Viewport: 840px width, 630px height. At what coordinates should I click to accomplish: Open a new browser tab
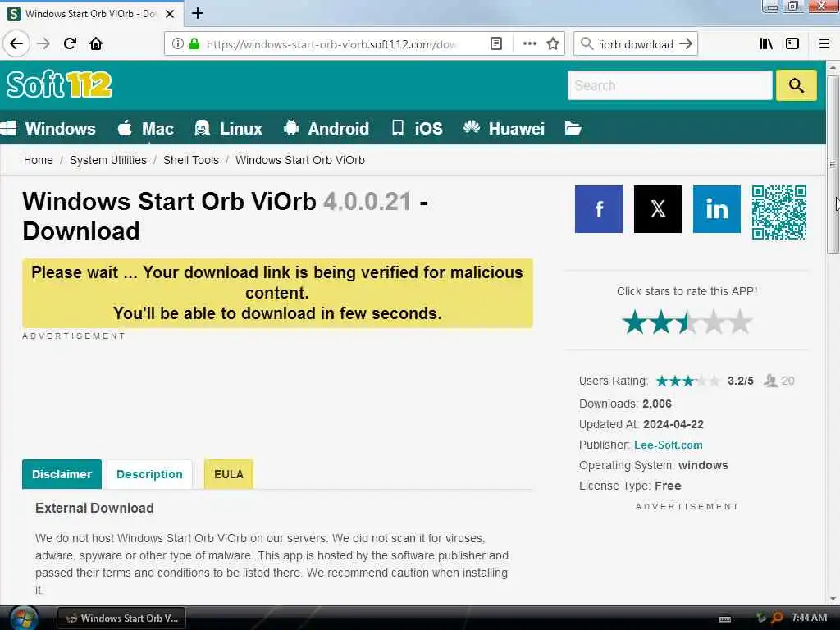(198, 13)
